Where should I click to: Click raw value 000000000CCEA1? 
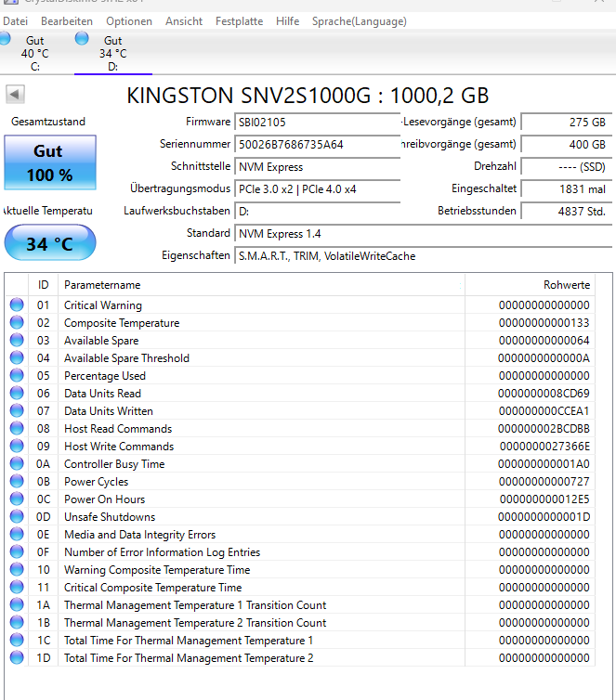pyautogui.click(x=544, y=411)
